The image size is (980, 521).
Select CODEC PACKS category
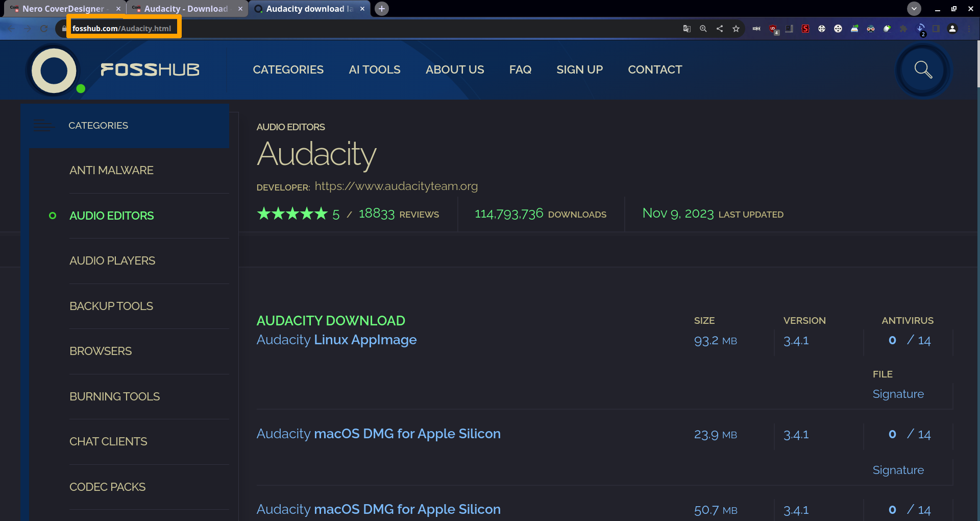pos(107,487)
